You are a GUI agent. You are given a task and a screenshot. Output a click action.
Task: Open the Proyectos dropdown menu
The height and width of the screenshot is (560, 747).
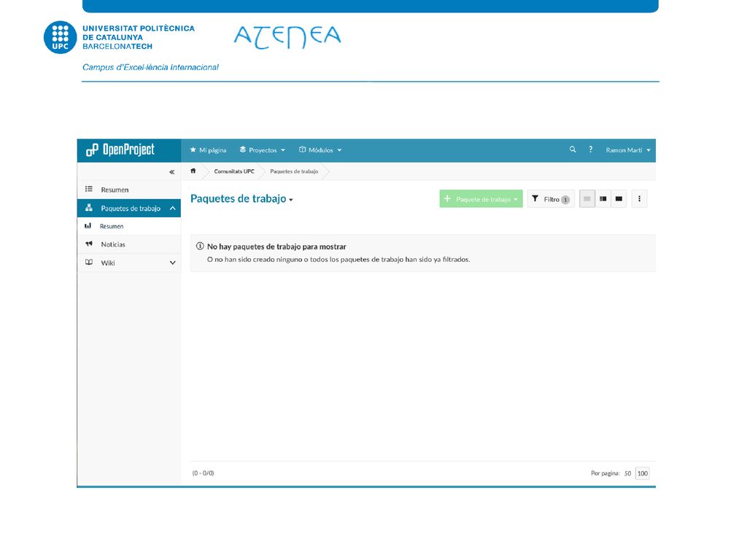263,150
